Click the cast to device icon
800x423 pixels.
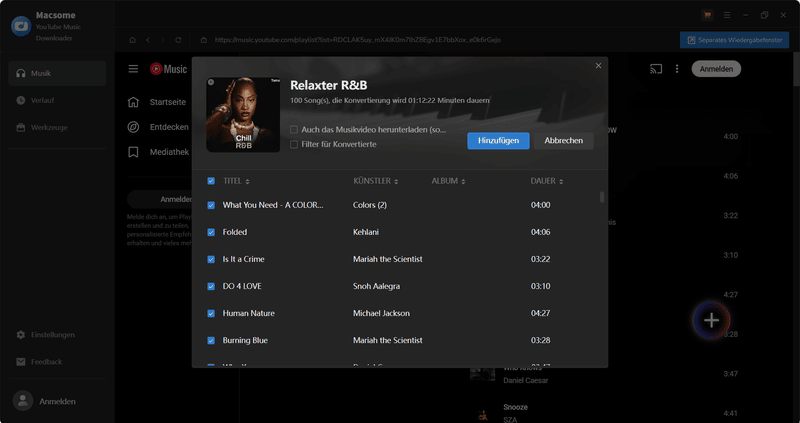point(656,69)
